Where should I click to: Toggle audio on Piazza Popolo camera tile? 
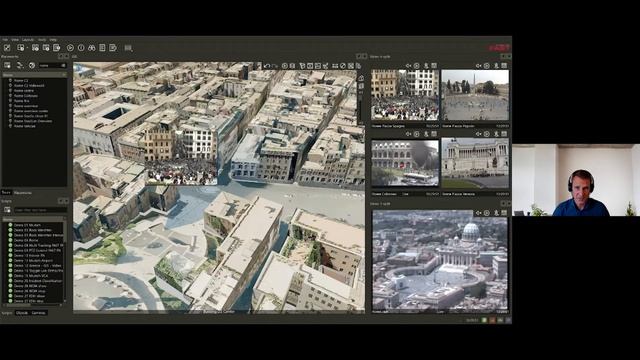(x=478, y=66)
